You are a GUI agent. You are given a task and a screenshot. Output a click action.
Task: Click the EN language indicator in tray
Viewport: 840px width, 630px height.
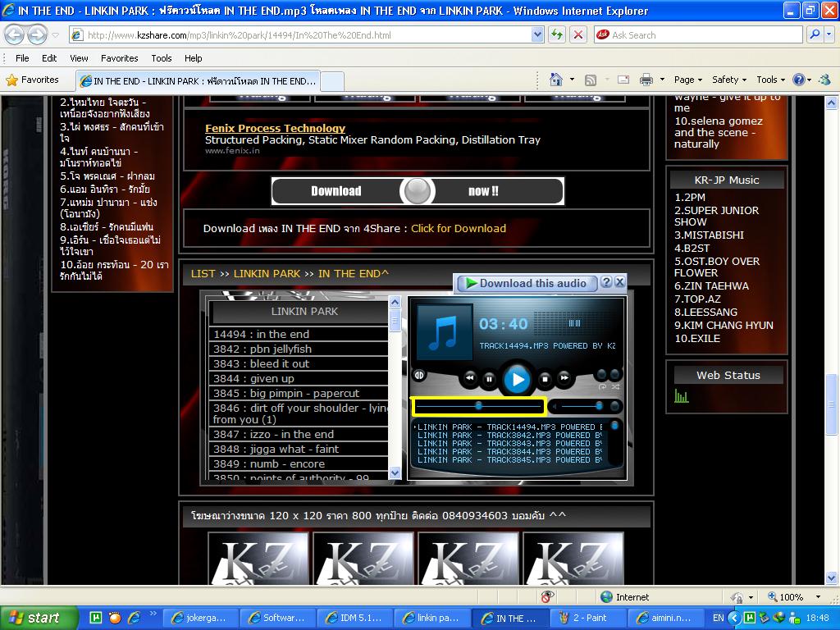click(x=719, y=618)
